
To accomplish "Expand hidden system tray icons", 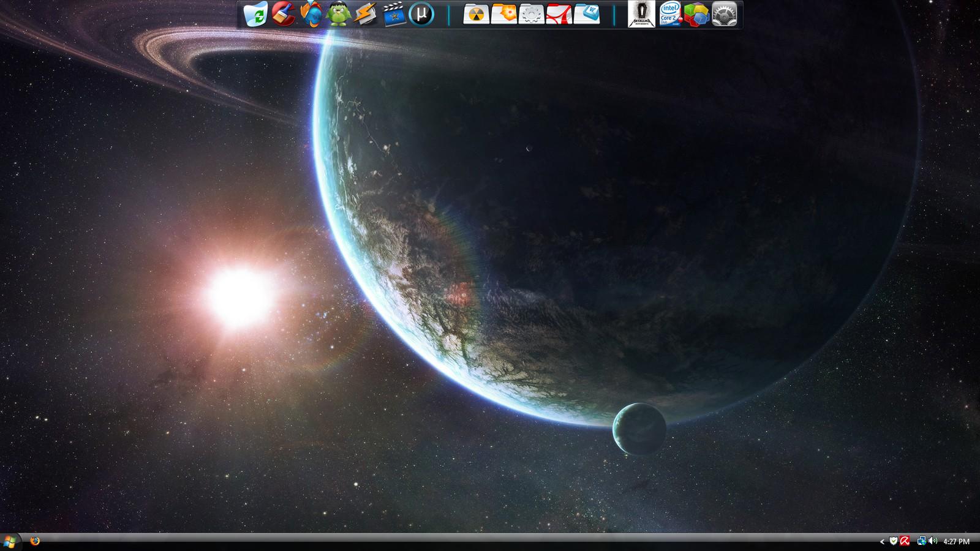I will (882, 542).
